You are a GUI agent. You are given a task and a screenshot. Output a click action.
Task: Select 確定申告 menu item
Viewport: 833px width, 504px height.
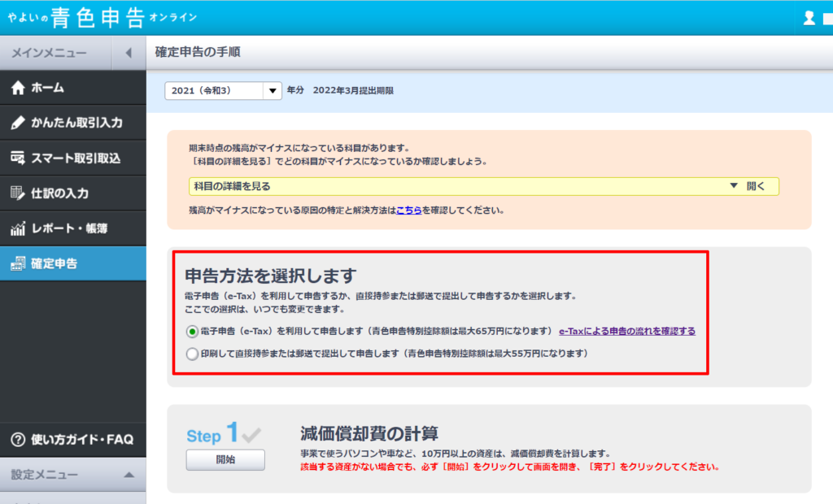pyautogui.click(x=72, y=263)
